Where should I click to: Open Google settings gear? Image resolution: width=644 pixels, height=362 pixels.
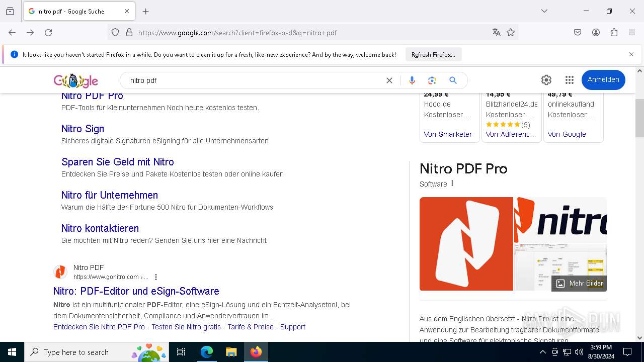(x=546, y=80)
